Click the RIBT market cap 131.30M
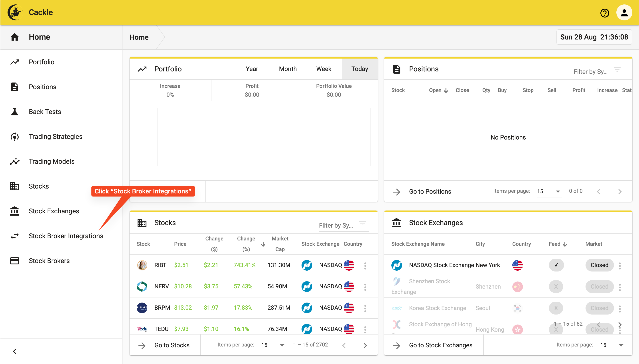 tap(279, 265)
